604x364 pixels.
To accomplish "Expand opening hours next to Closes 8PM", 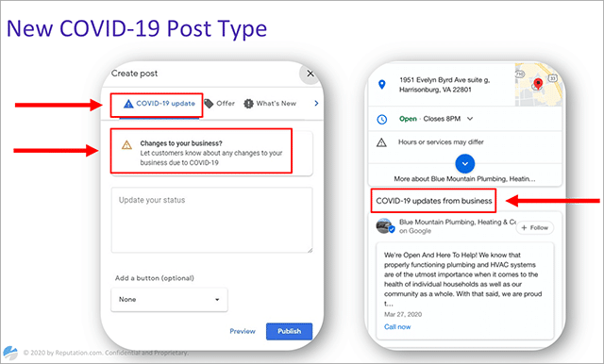I will point(470,119).
